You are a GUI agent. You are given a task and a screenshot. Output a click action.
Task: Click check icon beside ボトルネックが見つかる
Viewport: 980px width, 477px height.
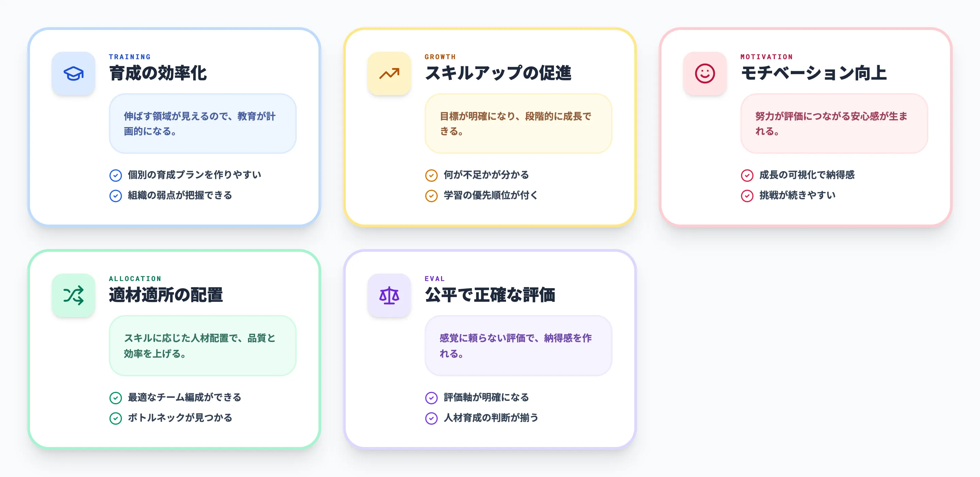(x=116, y=418)
